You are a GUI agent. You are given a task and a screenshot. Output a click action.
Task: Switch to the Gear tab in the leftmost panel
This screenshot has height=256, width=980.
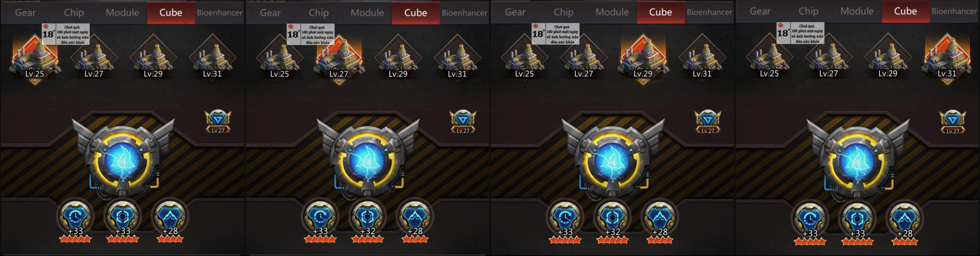click(x=25, y=13)
